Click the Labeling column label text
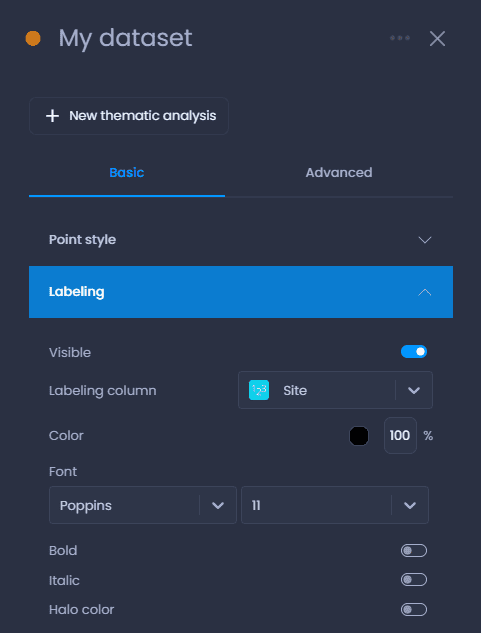This screenshot has width=481, height=633. pos(103,391)
